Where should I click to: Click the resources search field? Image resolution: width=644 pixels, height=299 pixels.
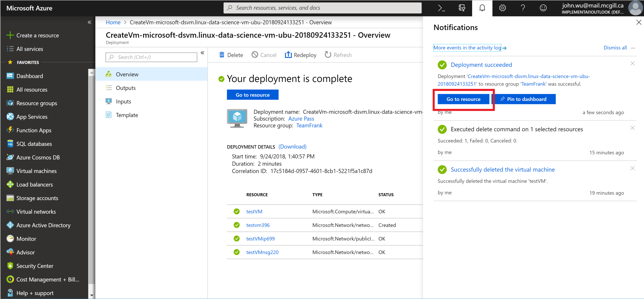point(322,8)
